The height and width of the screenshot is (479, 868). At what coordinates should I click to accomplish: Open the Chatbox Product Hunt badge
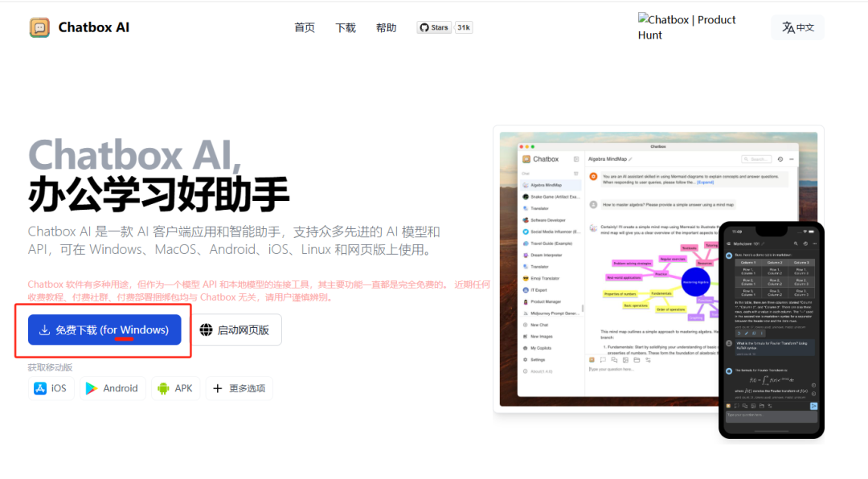(687, 27)
